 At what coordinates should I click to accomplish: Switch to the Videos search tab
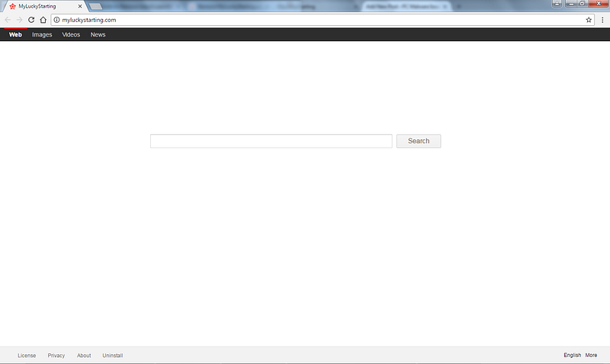coord(71,34)
